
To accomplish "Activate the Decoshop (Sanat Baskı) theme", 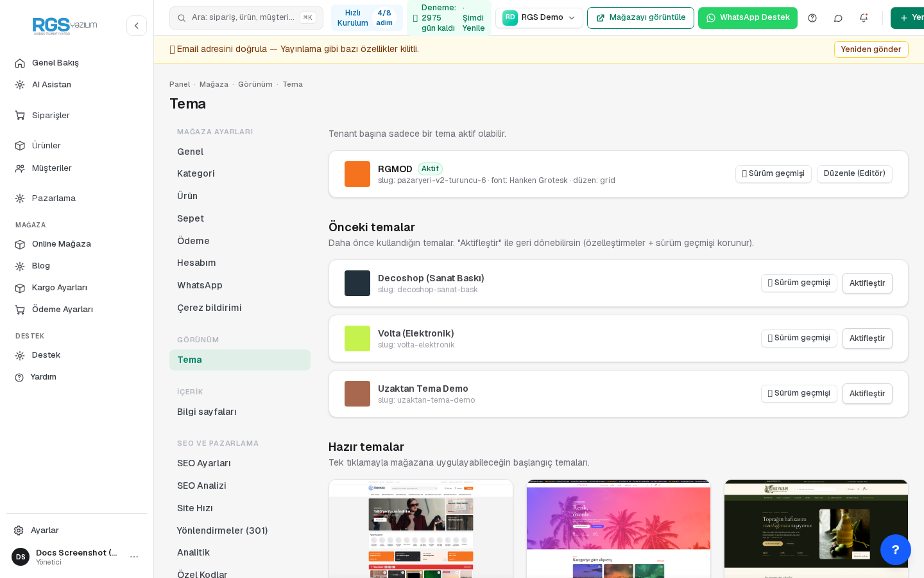I will [867, 283].
